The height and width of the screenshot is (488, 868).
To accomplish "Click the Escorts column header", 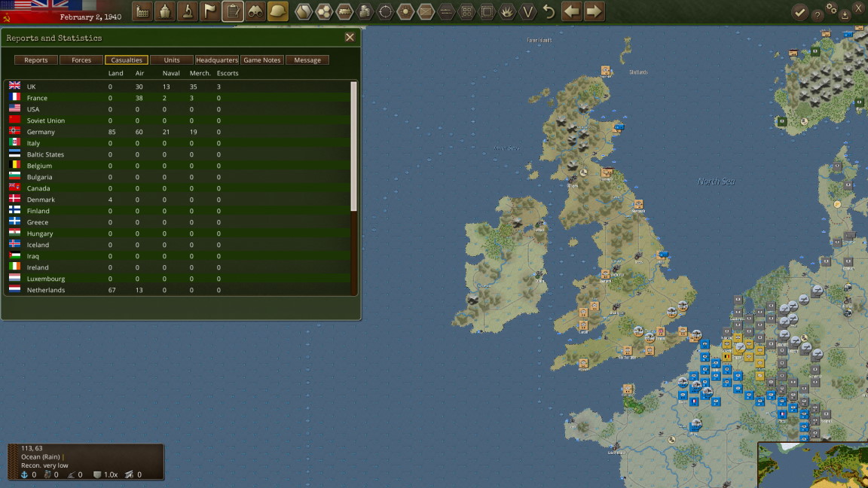I will click(228, 73).
